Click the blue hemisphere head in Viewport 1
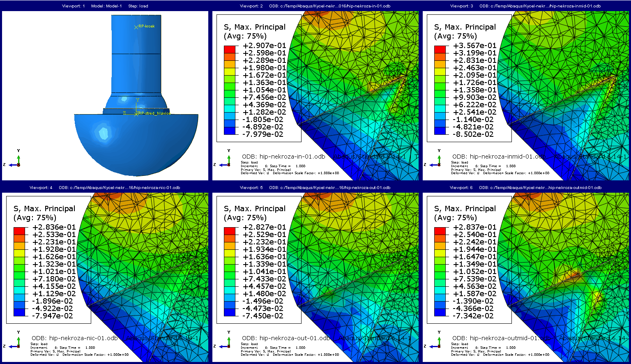 [x=136, y=144]
